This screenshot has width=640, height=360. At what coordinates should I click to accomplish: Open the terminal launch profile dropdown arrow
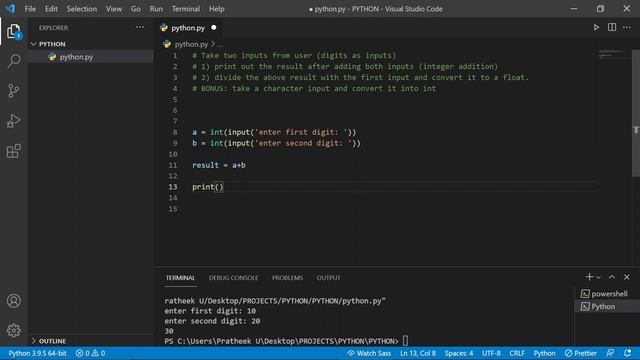pos(598,278)
